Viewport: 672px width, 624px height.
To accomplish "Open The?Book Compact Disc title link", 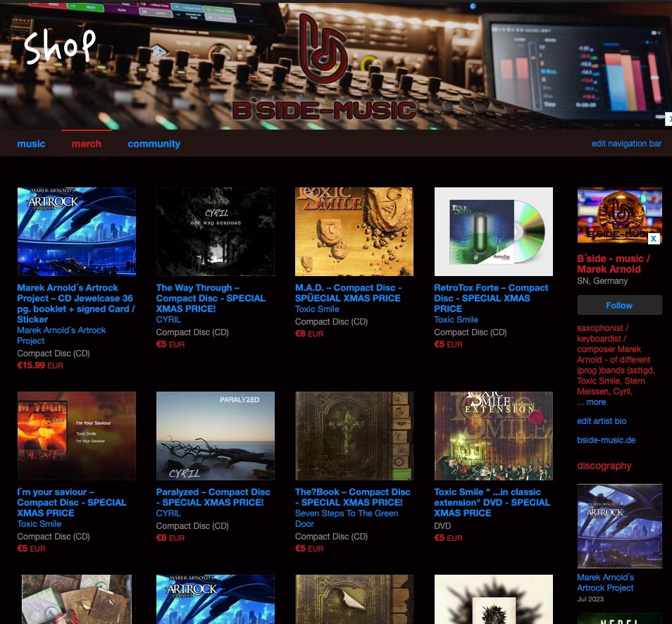I will pos(353,497).
